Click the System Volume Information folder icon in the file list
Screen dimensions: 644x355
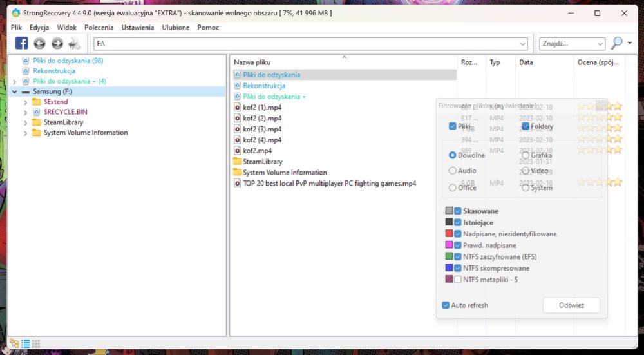[238, 172]
